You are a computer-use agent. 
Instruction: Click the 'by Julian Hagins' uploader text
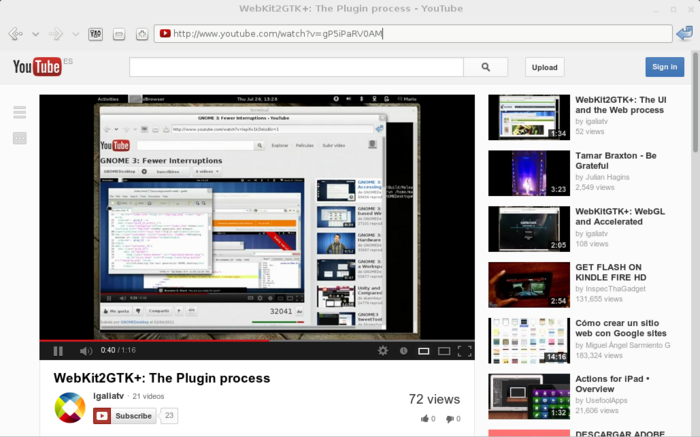(x=602, y=177)
